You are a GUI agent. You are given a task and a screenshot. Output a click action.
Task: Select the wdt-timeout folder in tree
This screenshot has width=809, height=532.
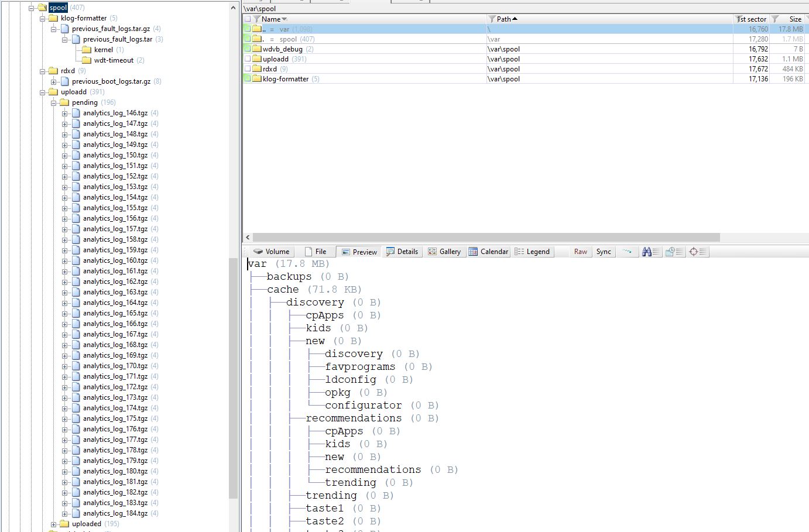point(114,60)
